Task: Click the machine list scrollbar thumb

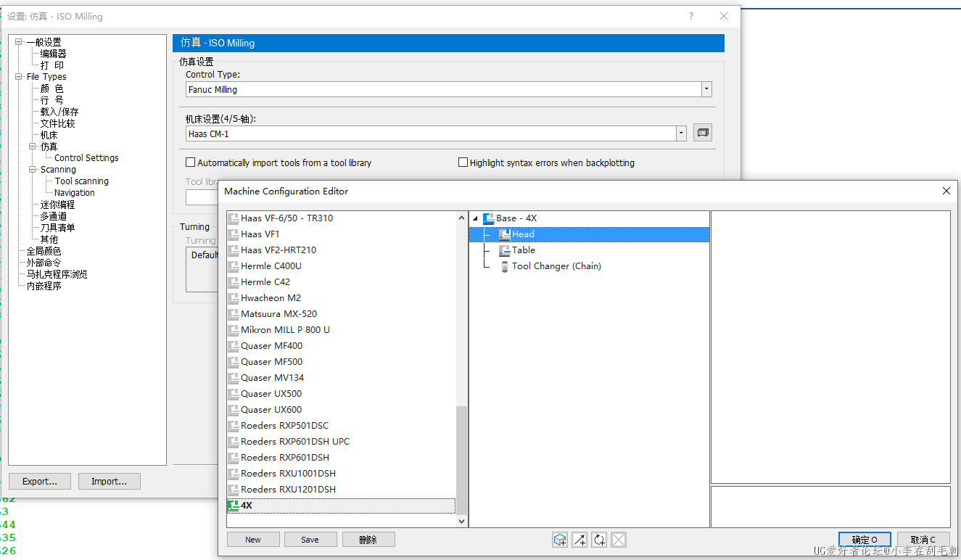Action: 462,460
